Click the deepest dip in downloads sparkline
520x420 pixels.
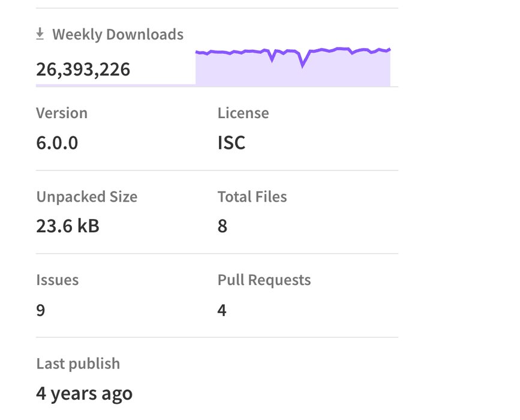pos(302,65)
